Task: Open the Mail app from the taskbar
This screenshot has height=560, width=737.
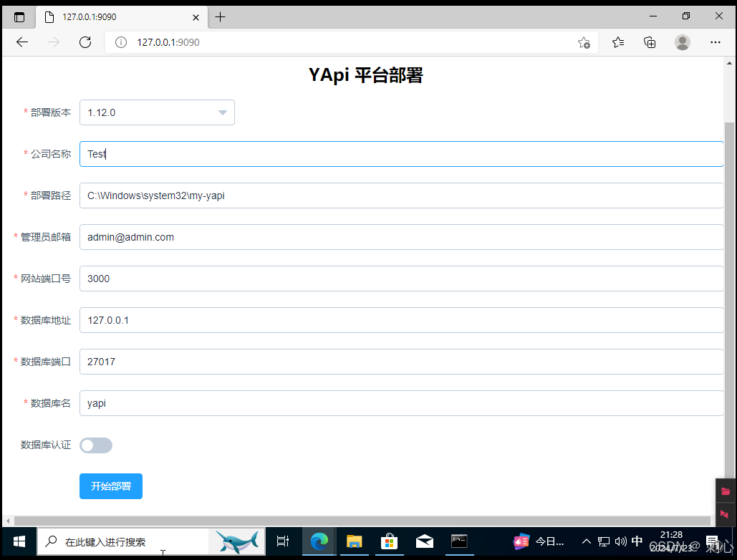Action: coord(424,541)
